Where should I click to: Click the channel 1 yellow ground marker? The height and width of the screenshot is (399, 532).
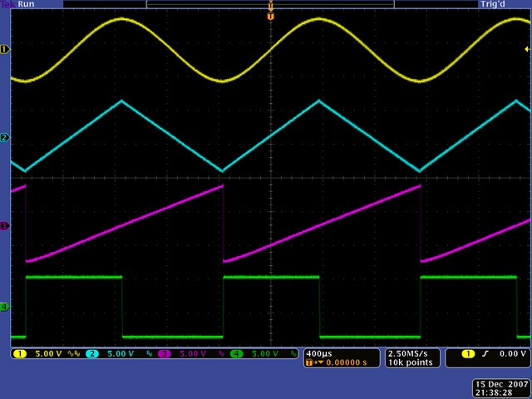click(x=4, y=50)
